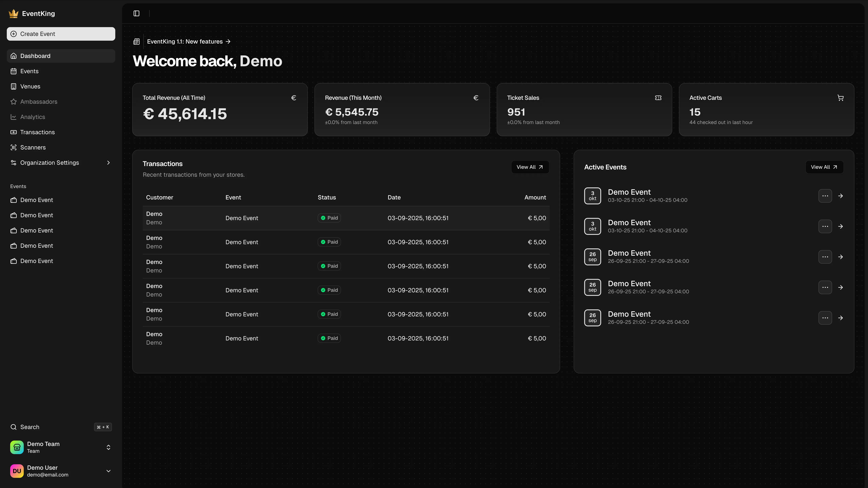The height and width of the screenshot is (488, 868).
Task: Expand Organization Settings chevron
Action: 108,163
